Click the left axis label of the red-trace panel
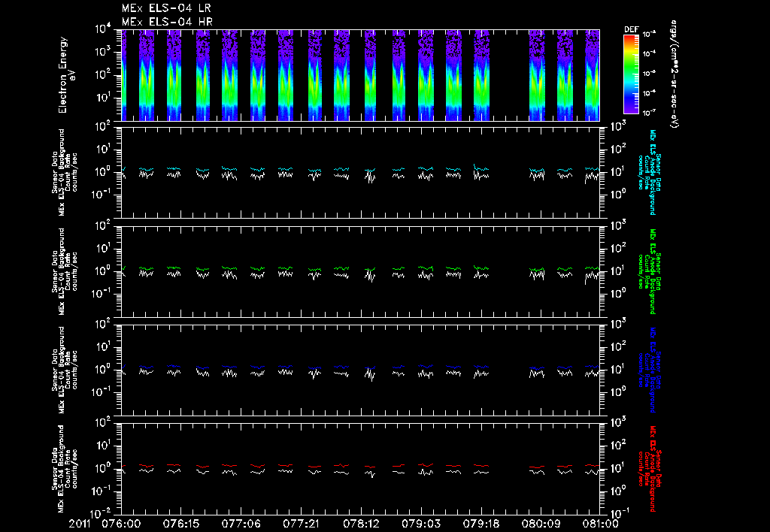The width and height of the screenshot is (770, 532). click(65, 469)
